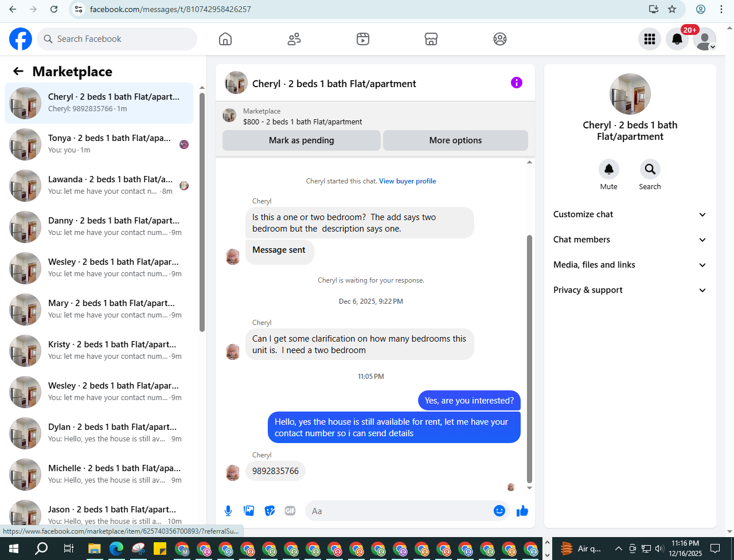Click Cheryl's large profile picture in right panel
The image size is (734, 560).
[630, 94]
